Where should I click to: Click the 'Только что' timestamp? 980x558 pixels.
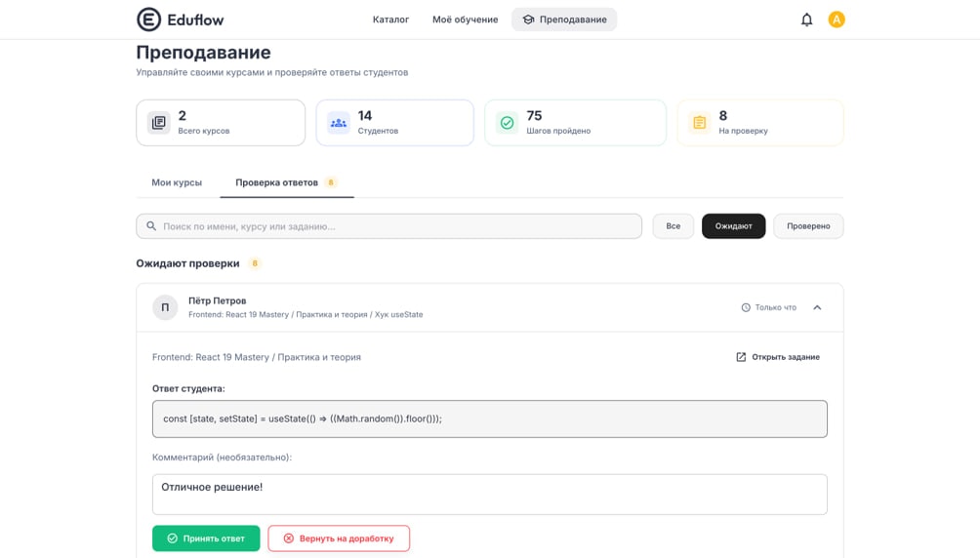pos(776,307)
